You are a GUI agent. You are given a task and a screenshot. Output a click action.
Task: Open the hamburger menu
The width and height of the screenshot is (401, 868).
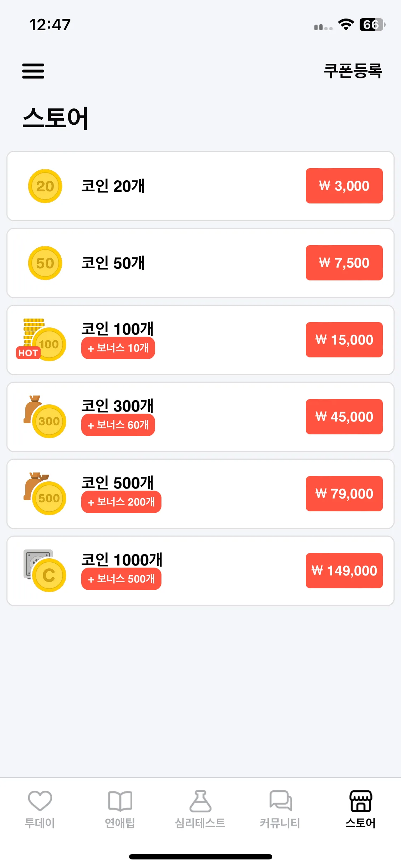pos(33,71)
